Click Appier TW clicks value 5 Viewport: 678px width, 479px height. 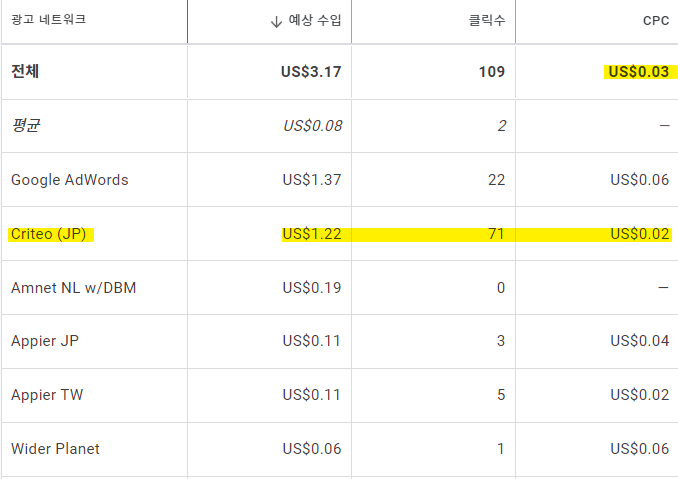501,395
